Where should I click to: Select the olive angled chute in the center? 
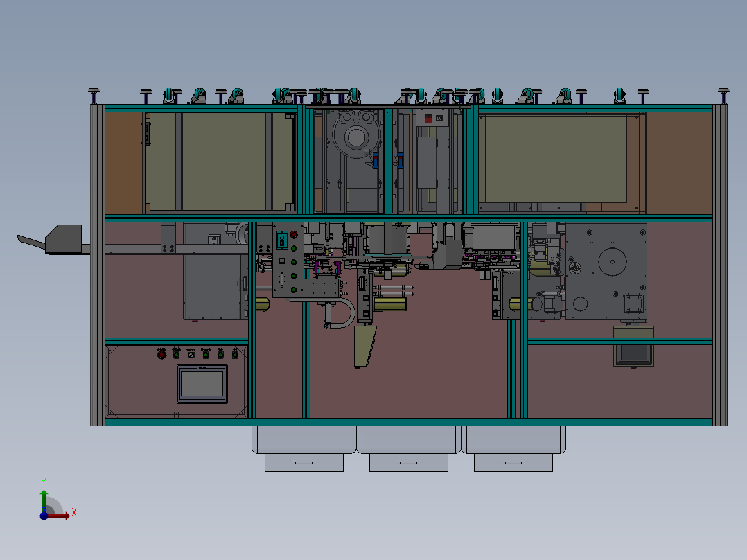point(365,346)
